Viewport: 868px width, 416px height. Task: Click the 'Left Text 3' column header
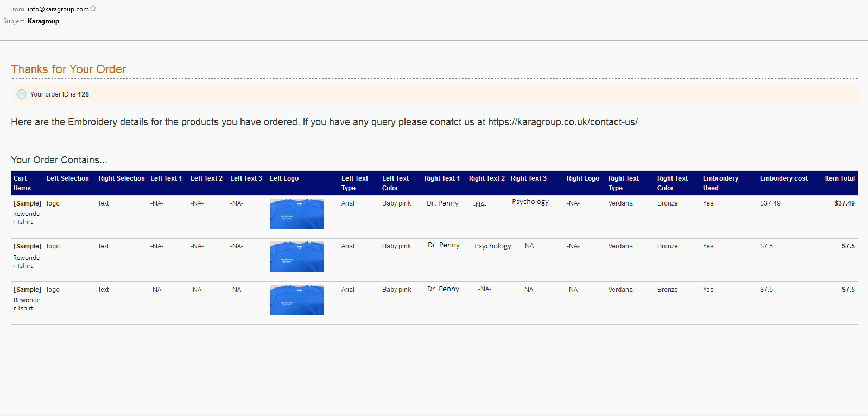tap(246, 178)
